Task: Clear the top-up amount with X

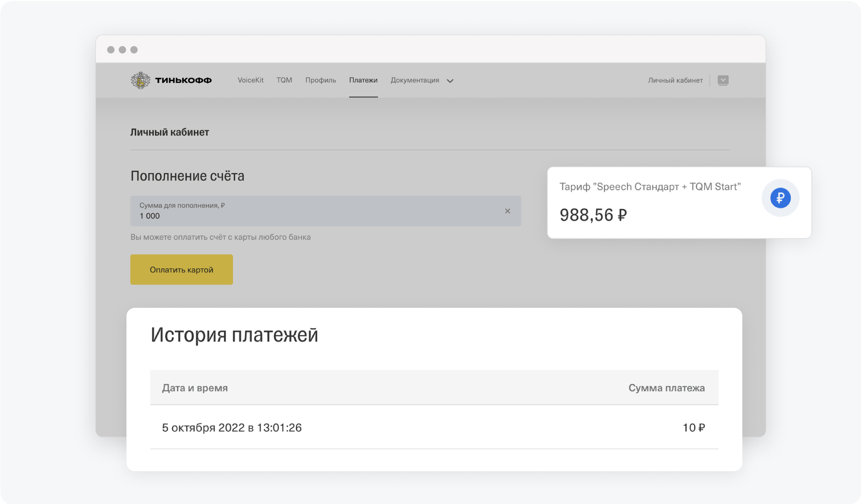Action: [x=507, y=211]
